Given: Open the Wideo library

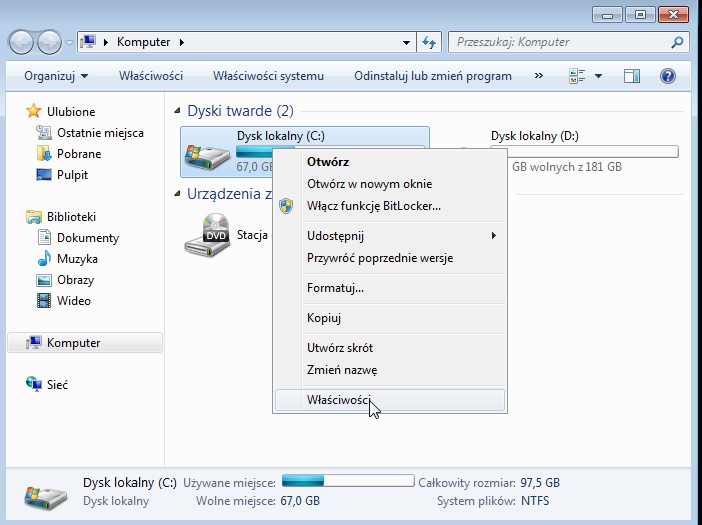Looking at the screenshot, I should point(74,301).
